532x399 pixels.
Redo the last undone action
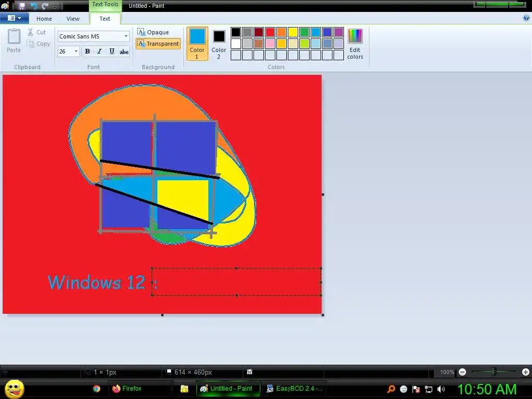coord(45,6)
